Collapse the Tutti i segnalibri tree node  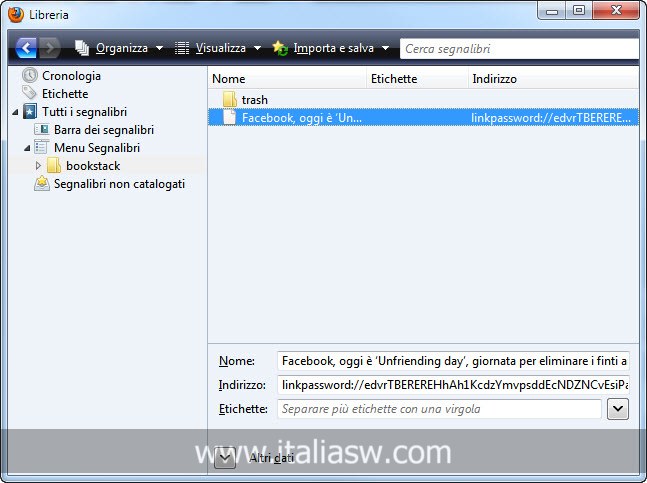point(15,112)
